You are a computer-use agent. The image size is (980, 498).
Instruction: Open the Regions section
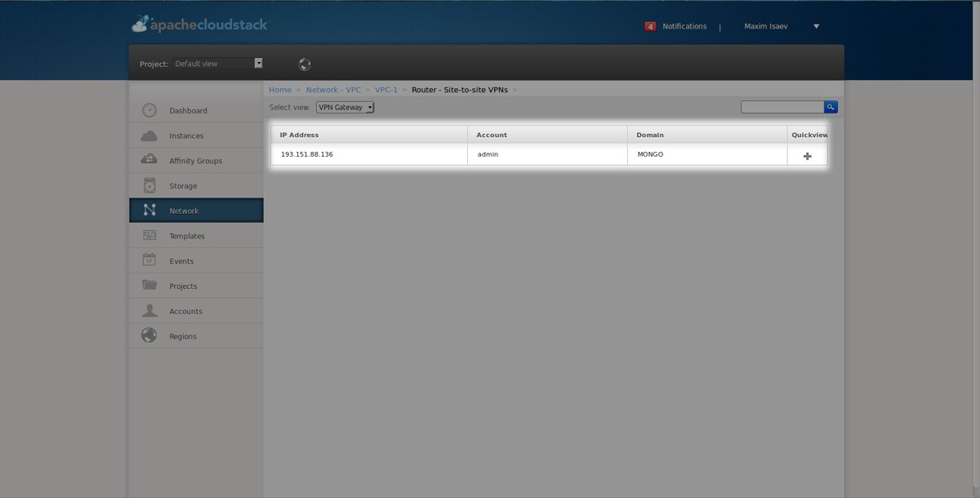click(x=196, y=336)
